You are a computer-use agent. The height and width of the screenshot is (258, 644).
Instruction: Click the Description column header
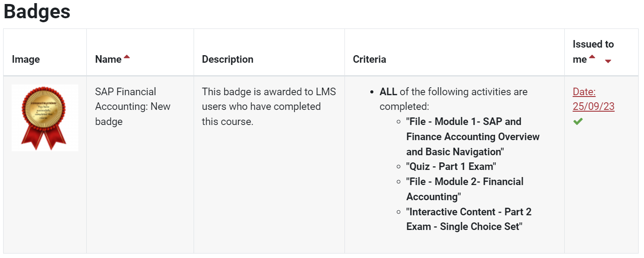click(227, 59)
